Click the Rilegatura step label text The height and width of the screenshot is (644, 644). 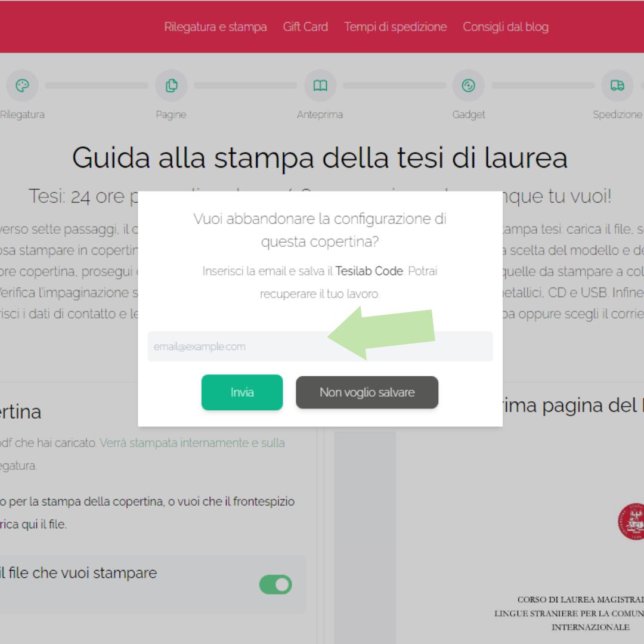[22, 114]
